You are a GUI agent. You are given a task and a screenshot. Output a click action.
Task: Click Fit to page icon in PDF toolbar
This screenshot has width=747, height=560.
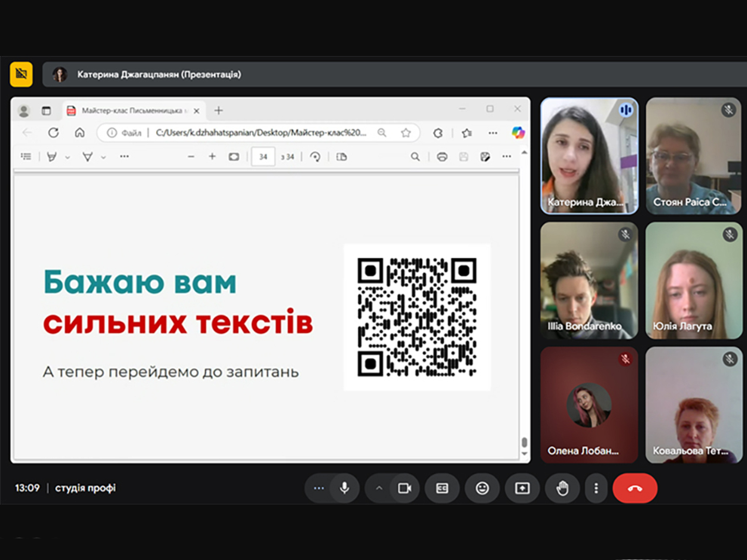point(234,157)
